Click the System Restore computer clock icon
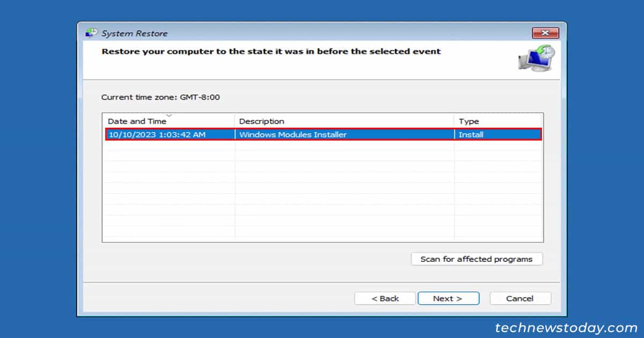Image resolution: width=644 pixels, height=338 pixels. pyautogui.click(x=536, y=58)
